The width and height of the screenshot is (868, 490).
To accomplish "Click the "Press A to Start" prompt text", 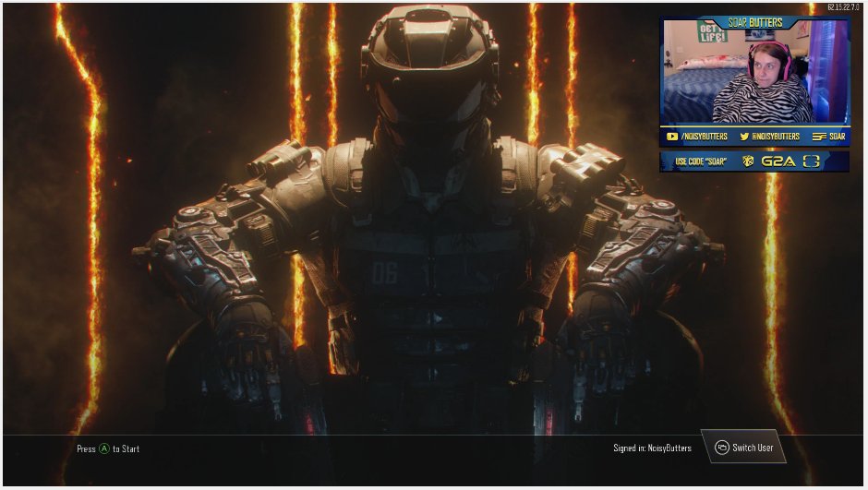I will [x=108, y=448].
